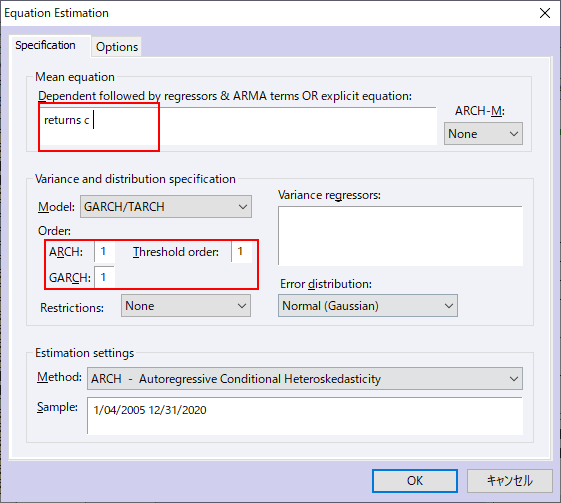The image size is (561, 503).
Task: Switch to the Options tab
Action: tap(117, 47)
